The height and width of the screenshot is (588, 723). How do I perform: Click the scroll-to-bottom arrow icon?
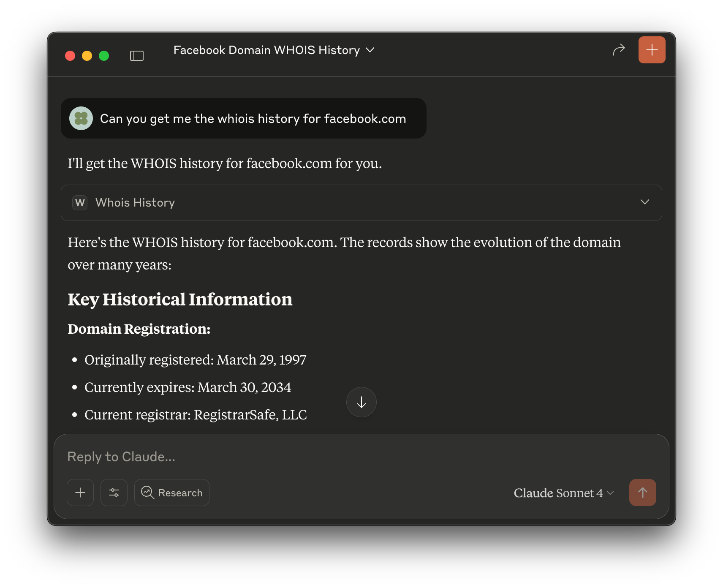tap(361, 402)
